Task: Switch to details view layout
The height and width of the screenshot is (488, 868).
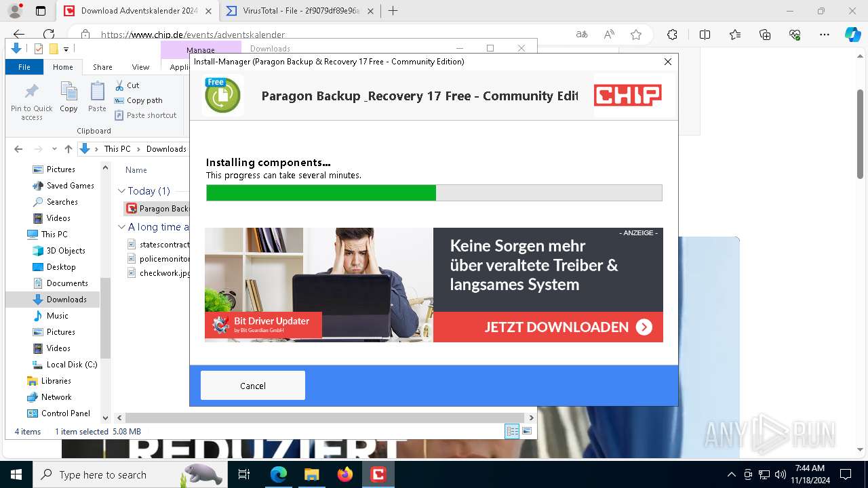Action: pyautogui.click(x=512, y=431)
